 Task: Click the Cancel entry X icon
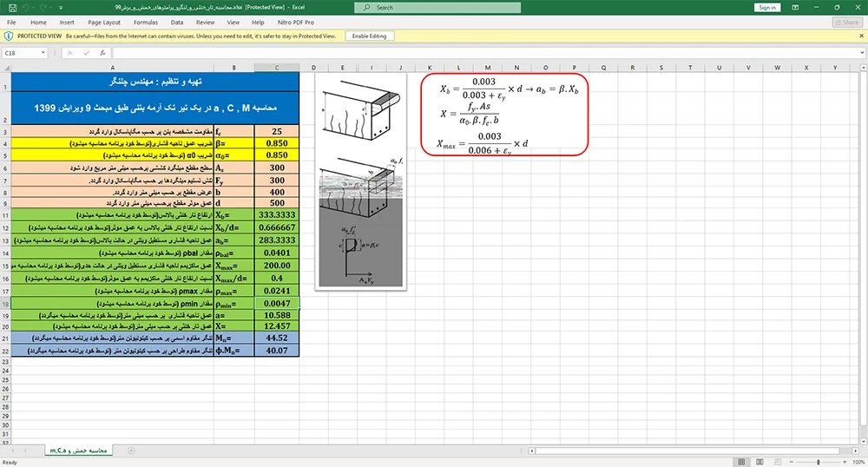click(x=69, y=53)
